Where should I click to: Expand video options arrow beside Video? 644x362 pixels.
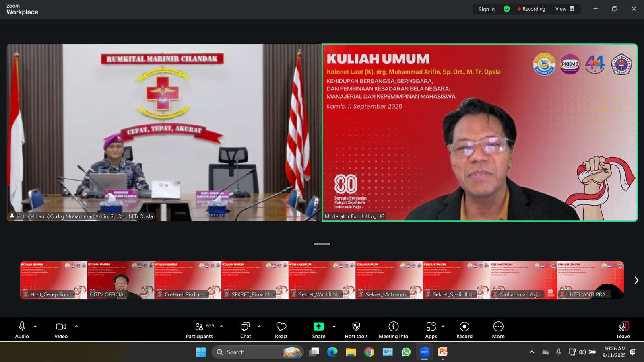(x=76, y=327)
